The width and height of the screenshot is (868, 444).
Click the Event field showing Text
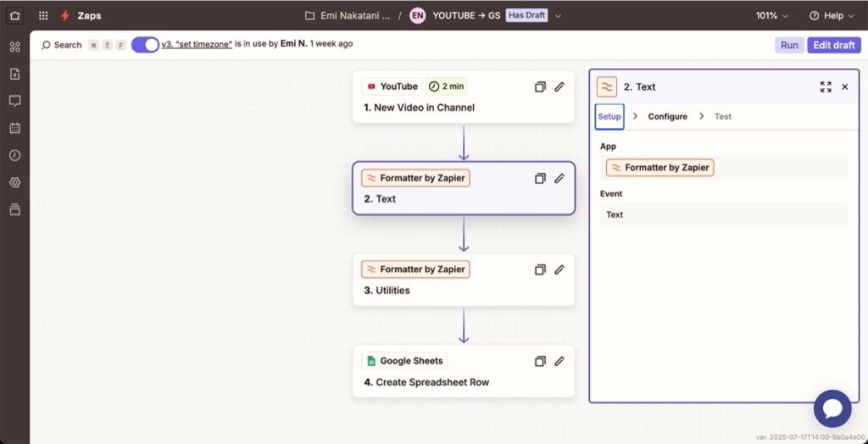point(724,215)
